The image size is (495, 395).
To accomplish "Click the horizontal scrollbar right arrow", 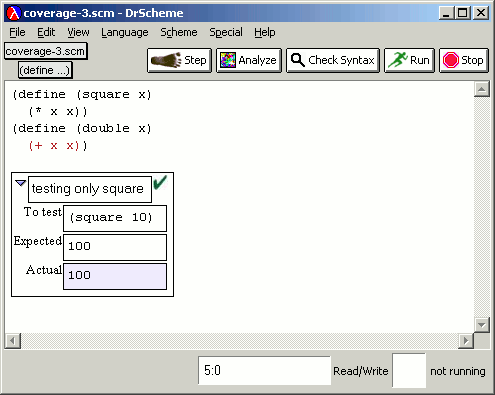I will [x=466, y=341].
